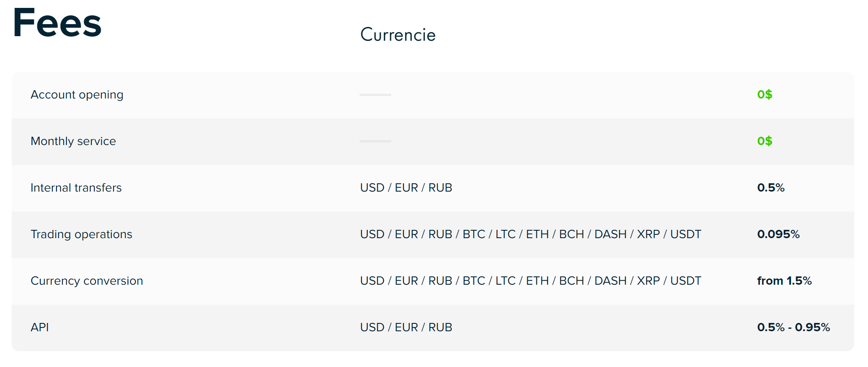The height and width of the screenshot is (367, 868).
Task: Select the Monthly service row label
Action: [73, 141]
